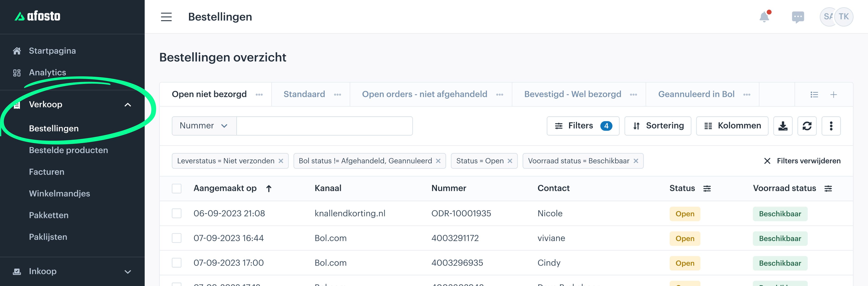Screen dimensions: 868x286
Task: Sort by the Kanaal column header
Action: tap(328, 188)
